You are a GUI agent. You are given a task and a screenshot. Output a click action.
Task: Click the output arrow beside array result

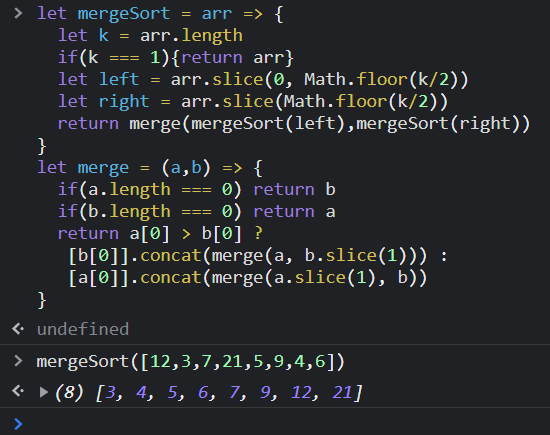[x=18, y=390]
